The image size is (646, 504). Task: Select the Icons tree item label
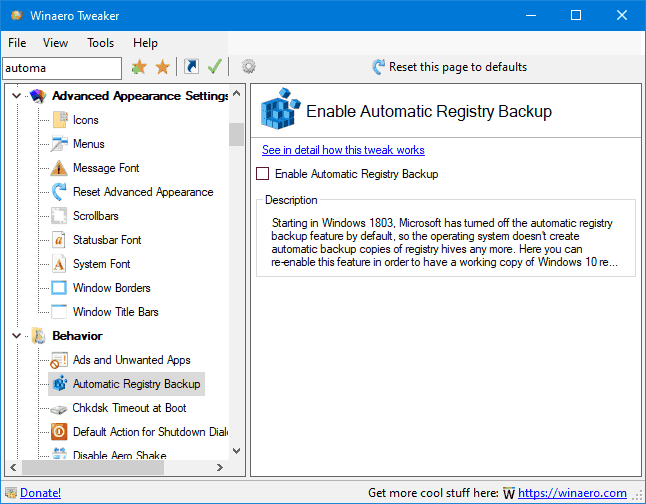(x=86, y=120)
